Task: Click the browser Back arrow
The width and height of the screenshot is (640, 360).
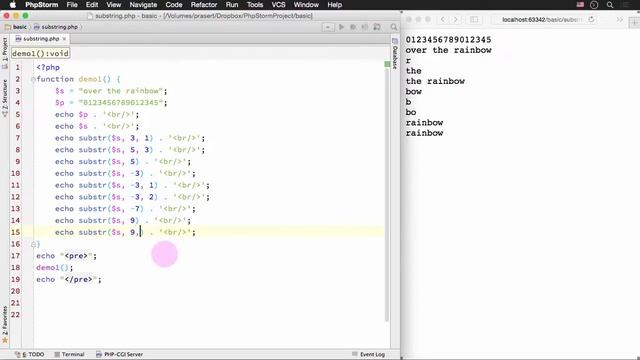Action: click(x=443, y=20)
